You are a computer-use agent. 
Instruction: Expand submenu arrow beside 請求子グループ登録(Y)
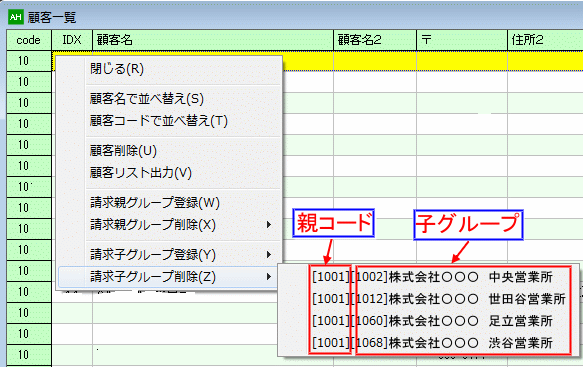(269, 255)
